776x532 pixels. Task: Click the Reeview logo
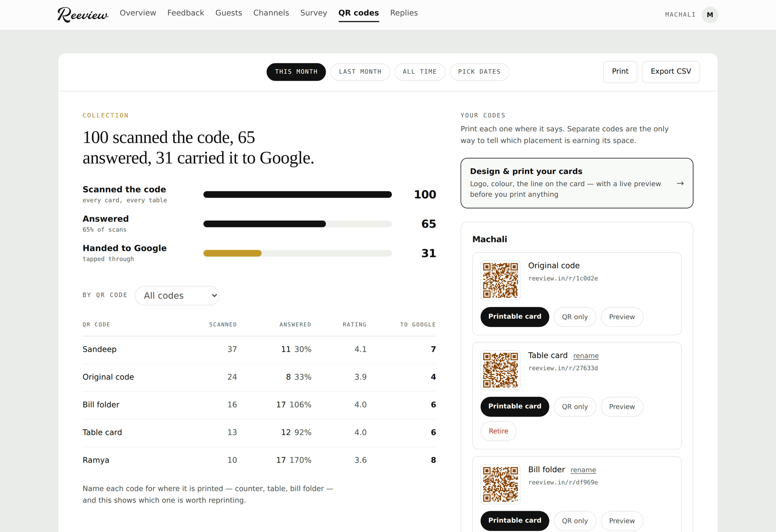click(83, 15)
